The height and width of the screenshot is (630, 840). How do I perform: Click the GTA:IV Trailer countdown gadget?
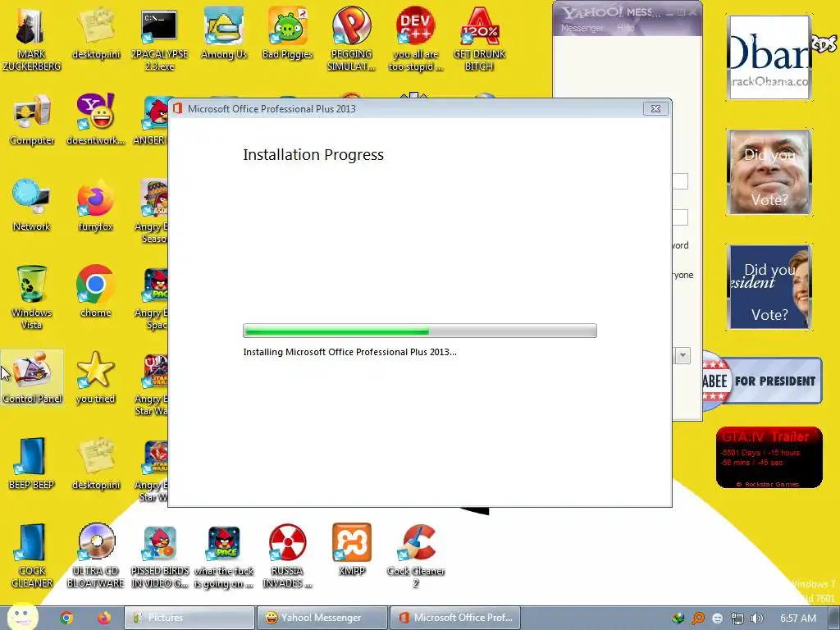point(769,458)
